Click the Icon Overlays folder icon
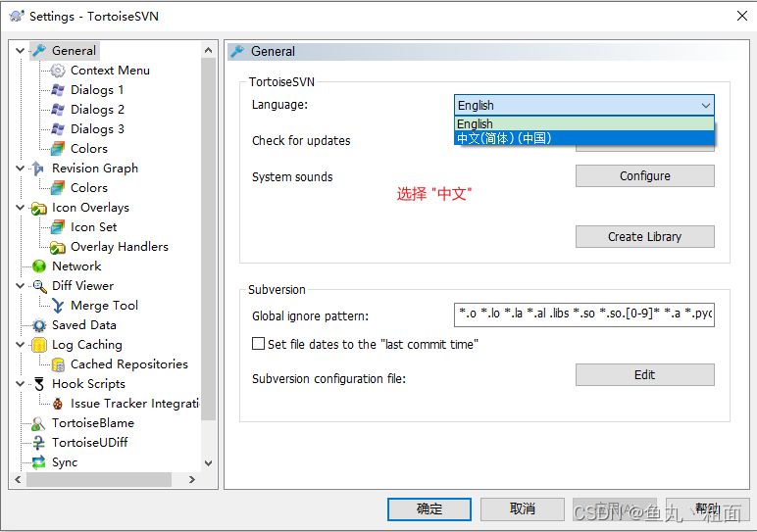 pyautogui.click(x=38, y=208)
